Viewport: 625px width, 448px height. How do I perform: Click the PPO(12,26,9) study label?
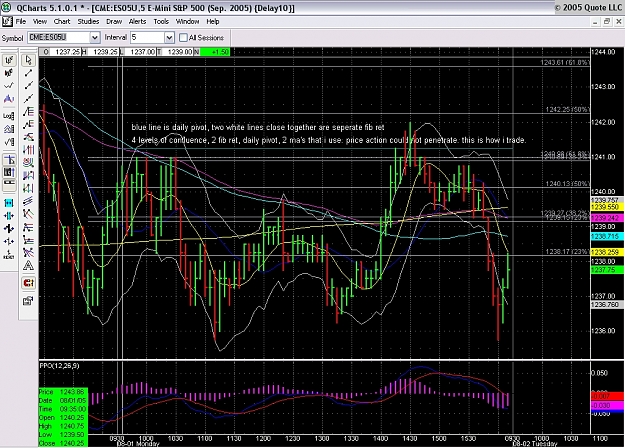(x=59, y=365)
